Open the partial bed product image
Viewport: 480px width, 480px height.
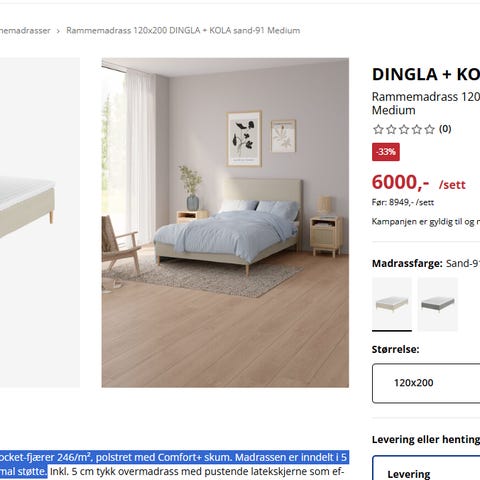[x=40, y=223]
